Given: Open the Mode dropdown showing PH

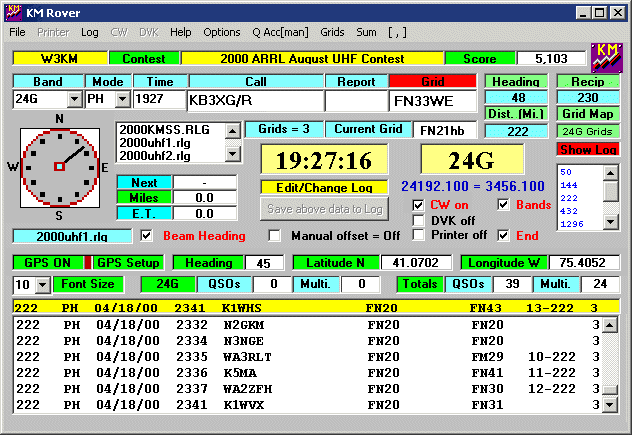Looking at the screenshot, I should (x=122, y=99).
